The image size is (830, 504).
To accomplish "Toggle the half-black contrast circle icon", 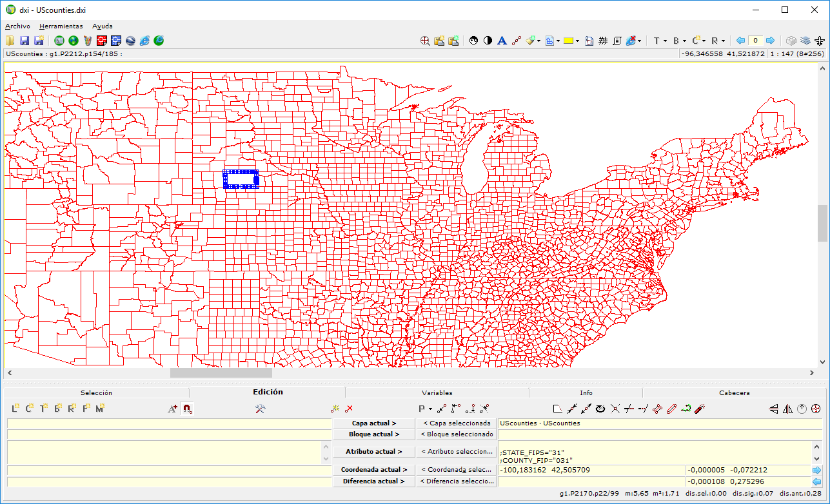I will 488,41.
